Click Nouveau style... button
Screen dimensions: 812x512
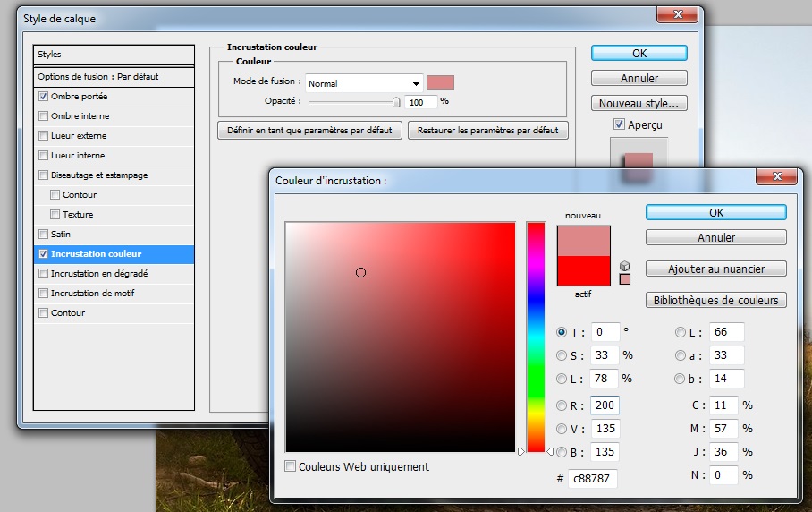point(639,104)
